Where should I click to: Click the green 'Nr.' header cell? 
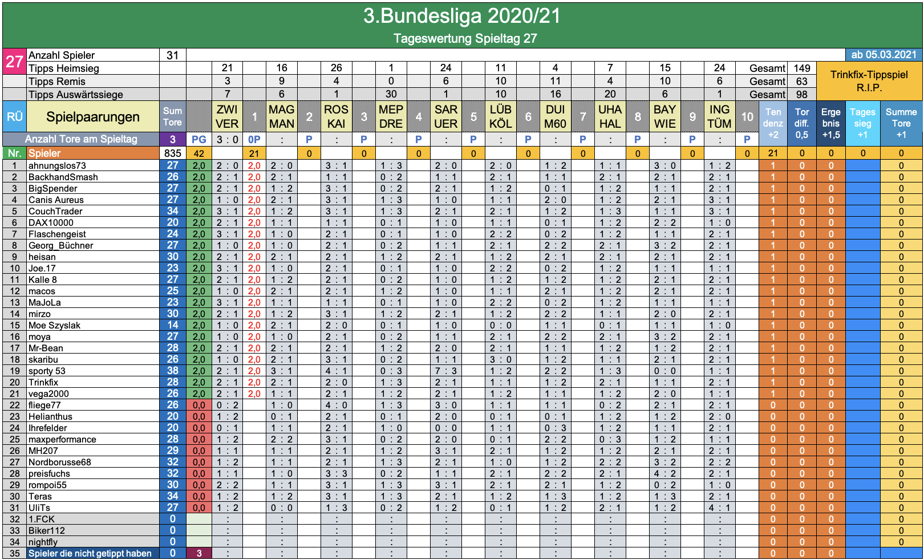(x=14, y=153)
